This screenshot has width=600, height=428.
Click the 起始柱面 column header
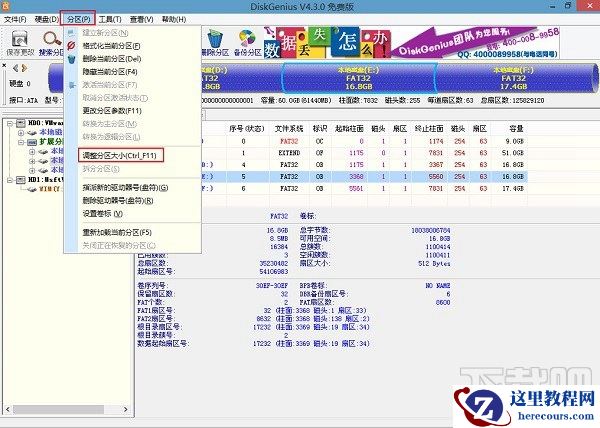[x=349, y=129]
